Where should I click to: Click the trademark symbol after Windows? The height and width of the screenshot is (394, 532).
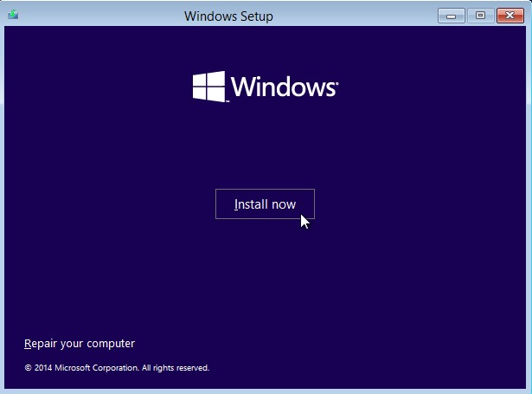(x=337, y=83)
